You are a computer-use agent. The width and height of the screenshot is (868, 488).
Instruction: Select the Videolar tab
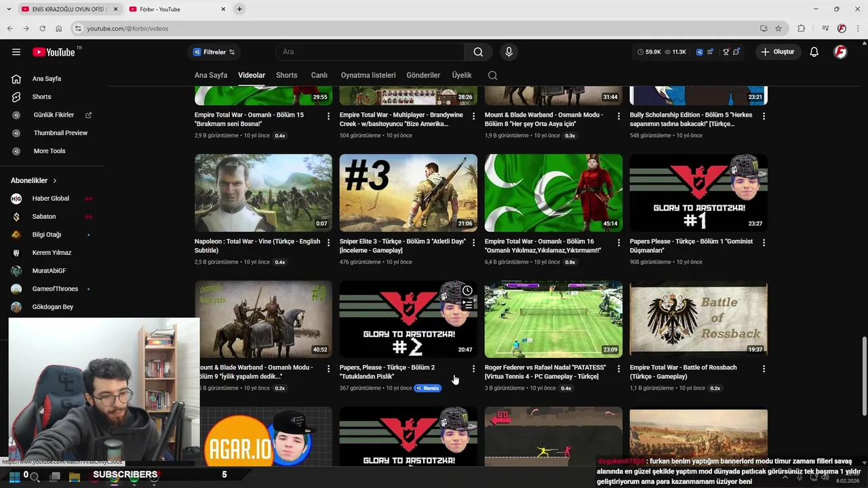(x=252, y=75)
